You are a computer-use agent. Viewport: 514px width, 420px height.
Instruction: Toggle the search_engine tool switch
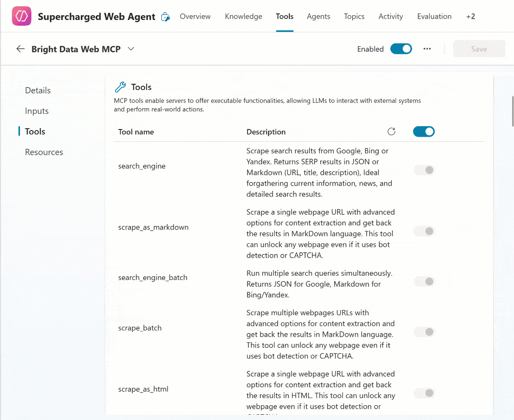[424, 170]
